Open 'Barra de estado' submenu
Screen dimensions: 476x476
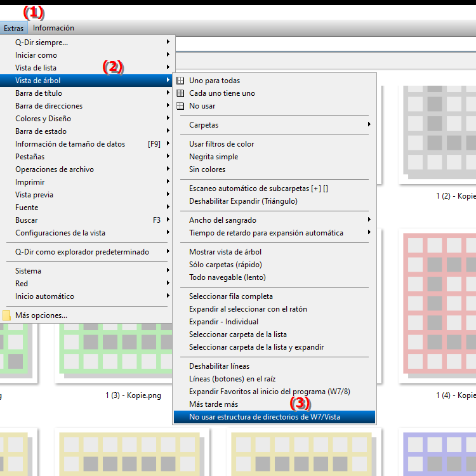click(86, 131)
